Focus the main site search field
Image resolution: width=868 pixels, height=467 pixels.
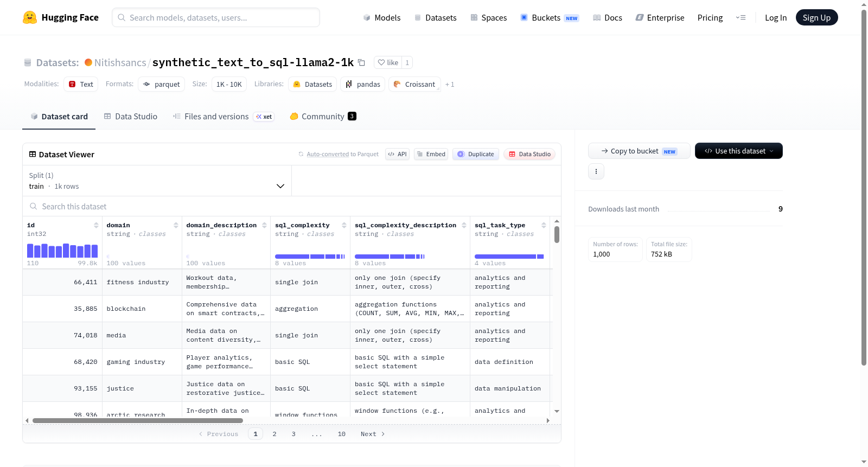tap(216, 17)
